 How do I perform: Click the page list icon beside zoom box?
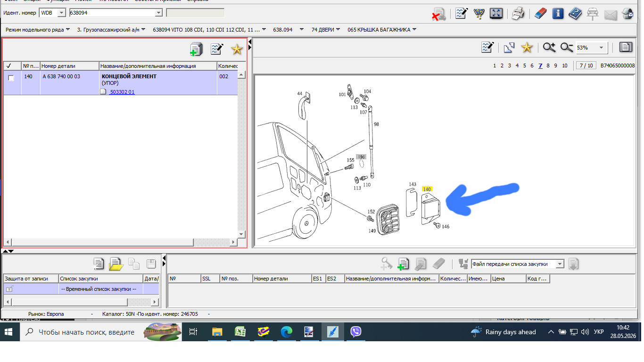click(626, 47)
